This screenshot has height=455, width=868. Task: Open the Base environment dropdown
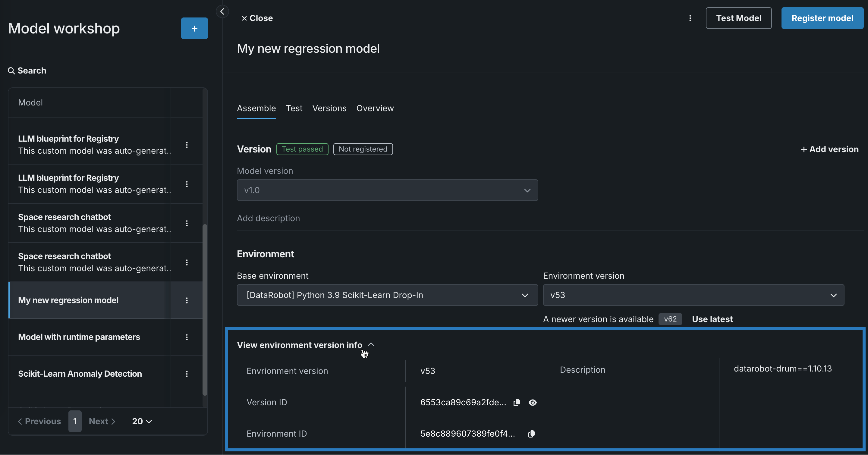387,295
